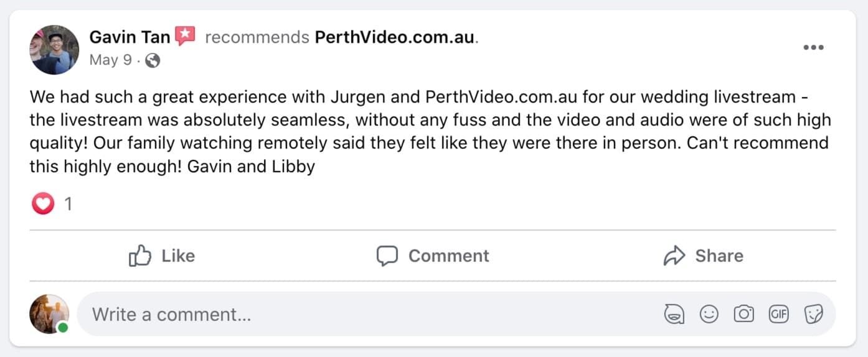Viewport: 868px width, 357px height.
Task: Insert an avatar sticker in comment
Action: click(674, 315)
